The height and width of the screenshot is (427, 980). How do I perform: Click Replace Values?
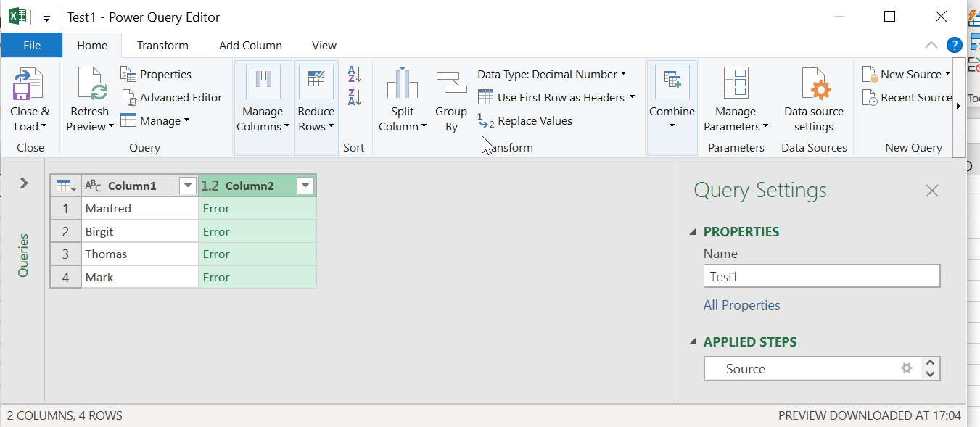pyautogui.click(x=525, y=120)
